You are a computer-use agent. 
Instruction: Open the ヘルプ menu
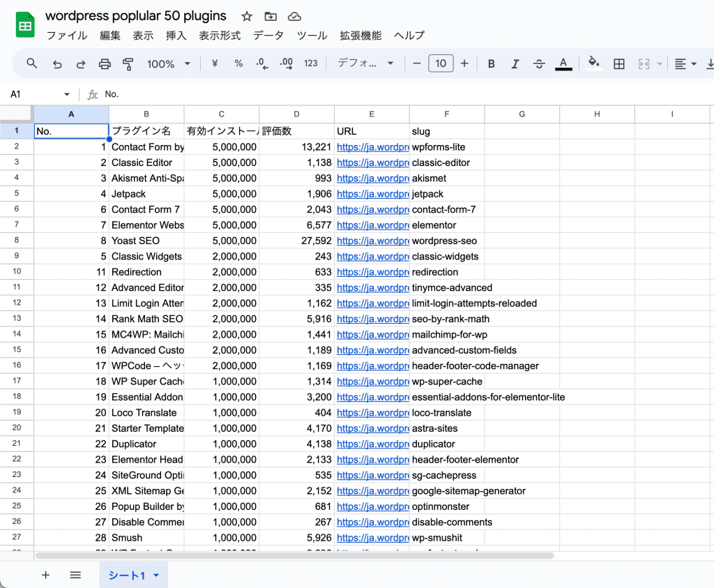point(409,36)
